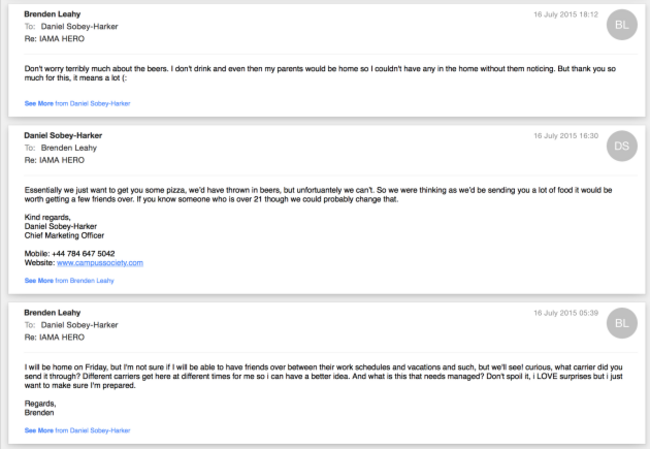Open the www.campussociety.com link
The width and height of the screenshot is (650, 449).
(x=100, y=263)
